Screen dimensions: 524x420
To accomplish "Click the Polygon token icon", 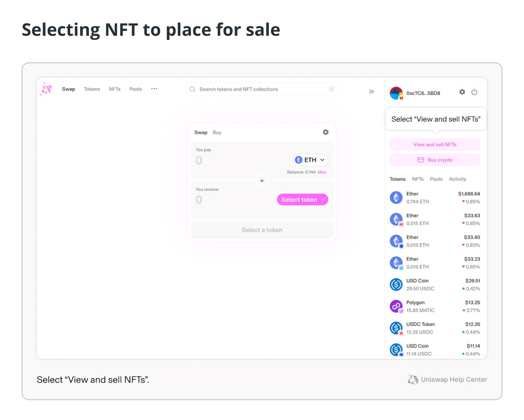I will click(396, 306).
